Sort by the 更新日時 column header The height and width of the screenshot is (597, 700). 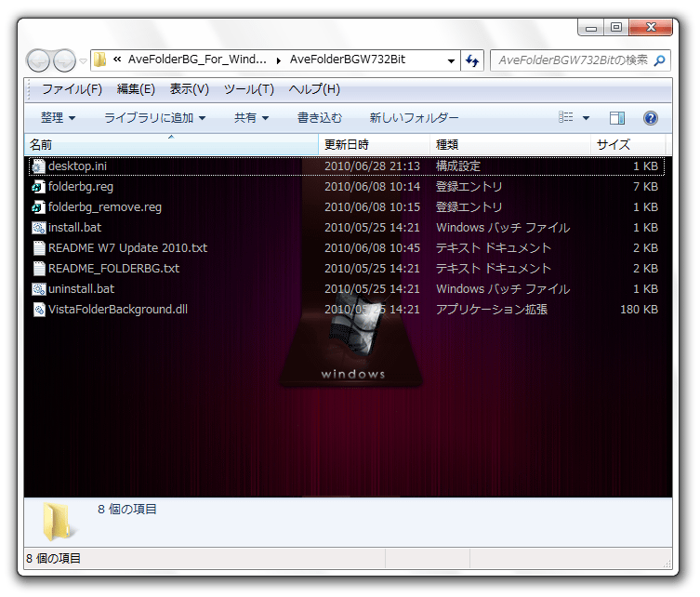point(374,145)
